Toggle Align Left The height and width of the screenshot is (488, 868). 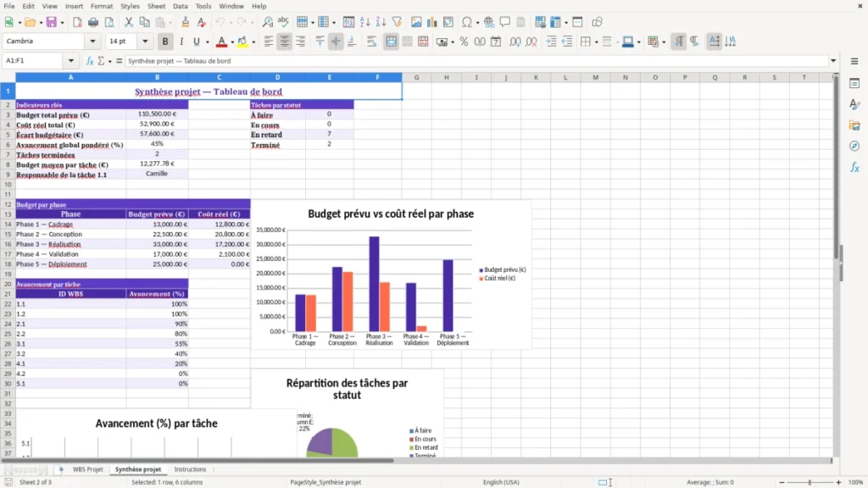coord(269,42)
